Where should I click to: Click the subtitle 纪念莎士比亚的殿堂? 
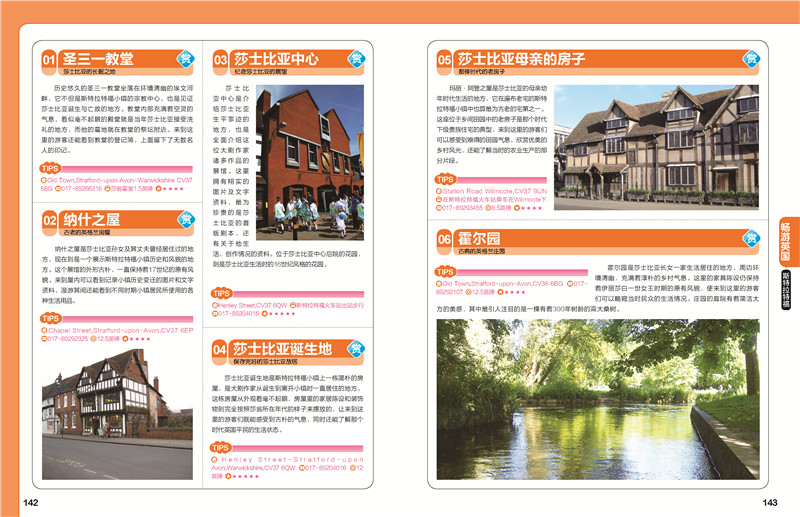[x=261, y=72]
